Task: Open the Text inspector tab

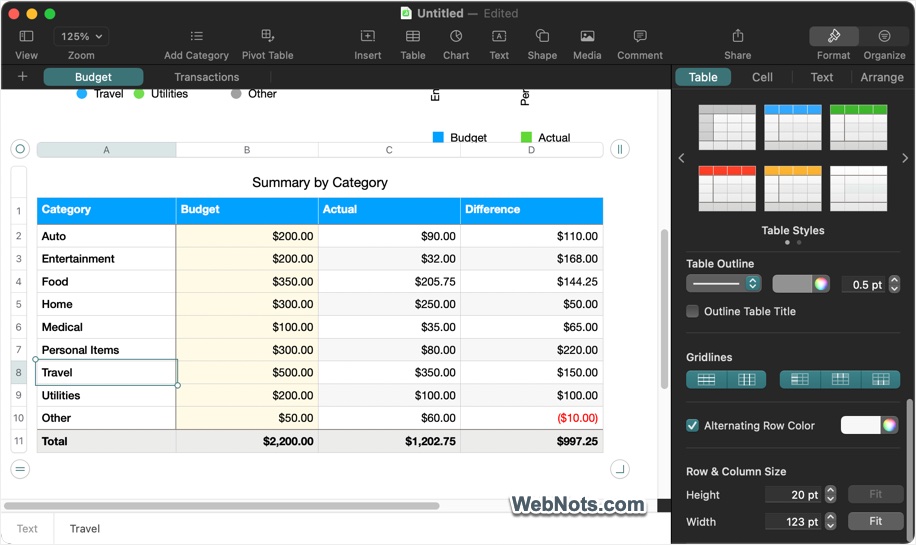Action: coord(821,77)
